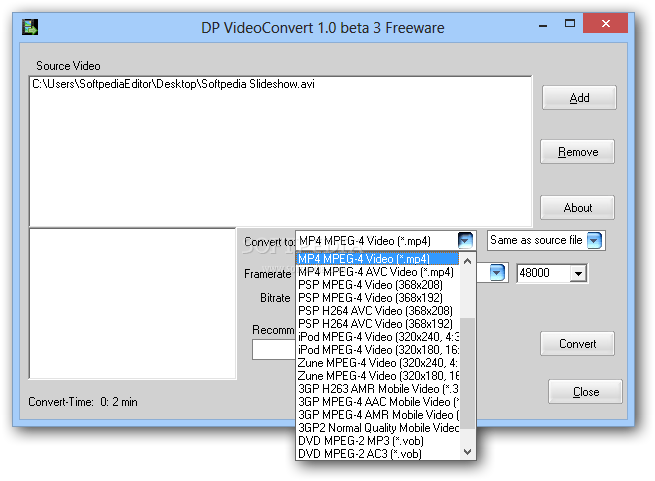The image size is (655, 481).
Task: Choose MP4 MPEG-4 Video (*.mp4) highlighted option
Action: point(377,259)
